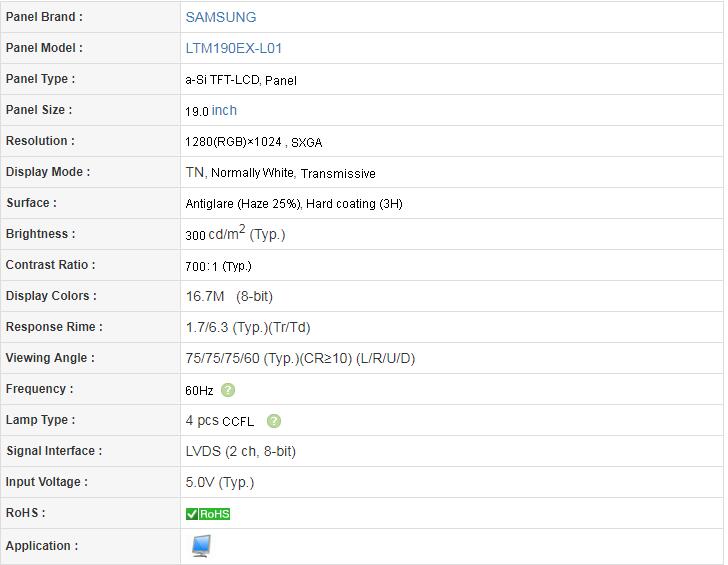Open the SAMSUNG panel brand link

(221, 17)
